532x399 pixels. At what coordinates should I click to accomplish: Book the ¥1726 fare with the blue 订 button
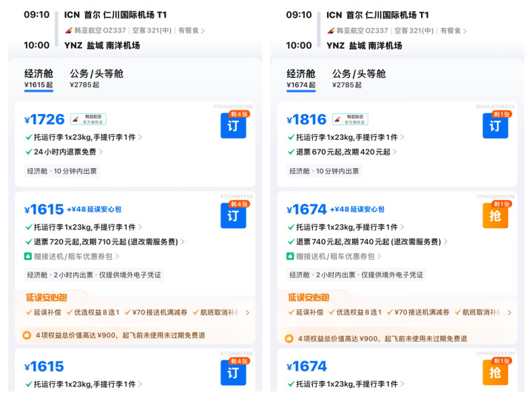(x=233, y=125)
